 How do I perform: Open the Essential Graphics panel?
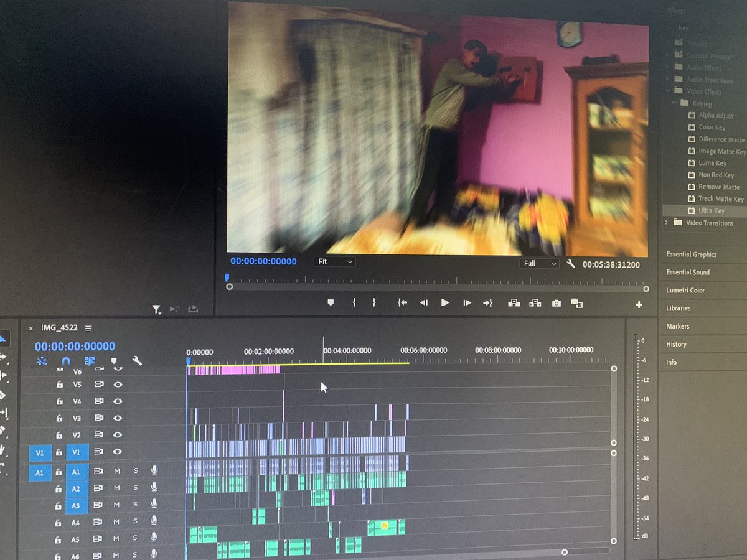pos(693,254)
